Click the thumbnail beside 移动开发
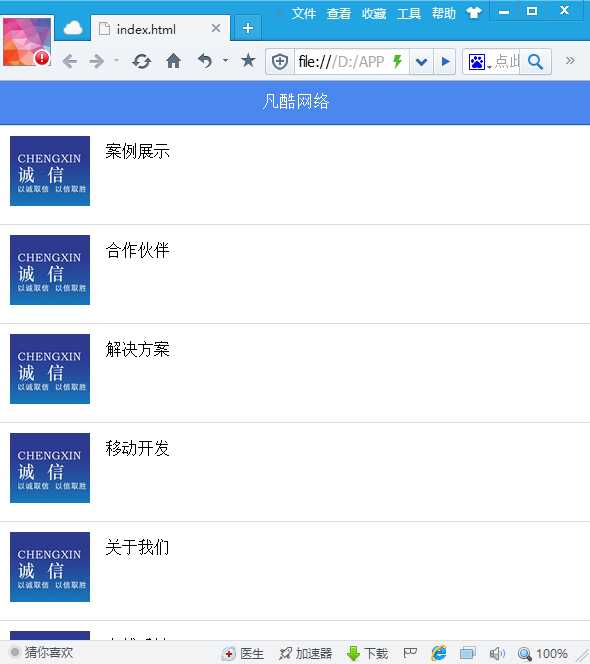Image resolution: width=590 pixels, height=664 pixels. coord(50,468)
